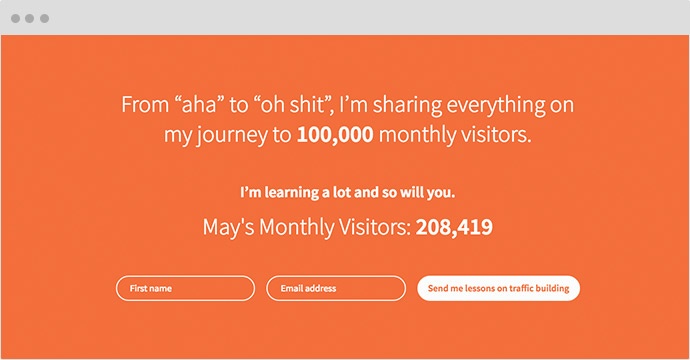Focus the Email address input field
Screen dimensions: 690x360
(336, 288)
